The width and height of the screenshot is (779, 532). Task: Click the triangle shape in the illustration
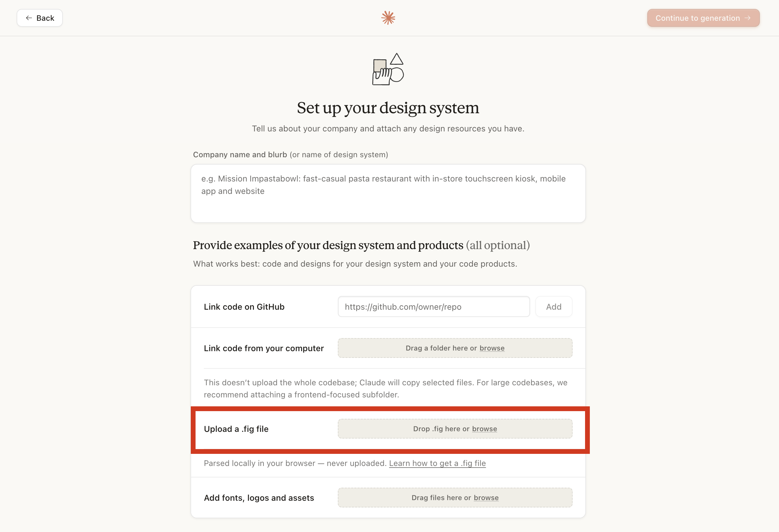click(397, 59)
